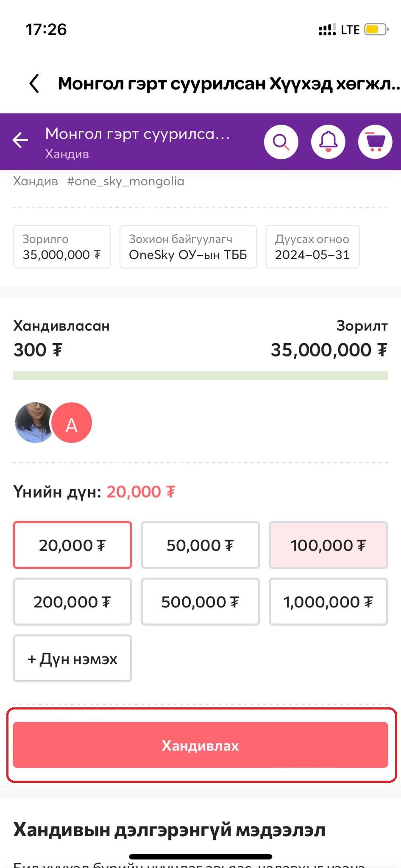Tap the Дуусах огноо end date chip
Viewport: 401px width, 868px height.
312,247
